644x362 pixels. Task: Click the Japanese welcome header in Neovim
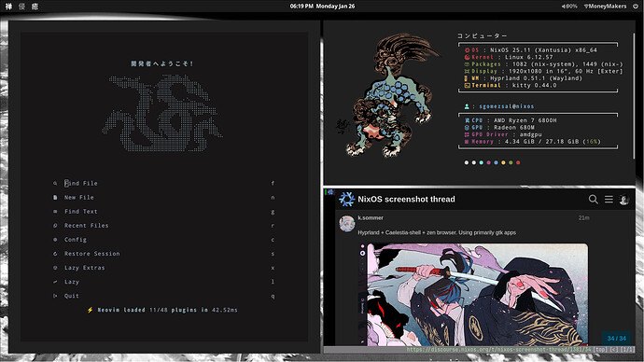(161, 63)
